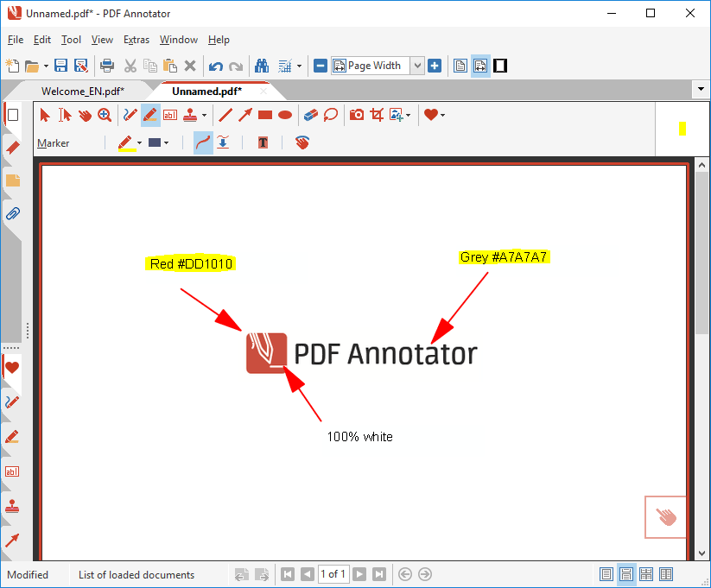
Task: Open the Edit menu
Action: pos(42,40)
